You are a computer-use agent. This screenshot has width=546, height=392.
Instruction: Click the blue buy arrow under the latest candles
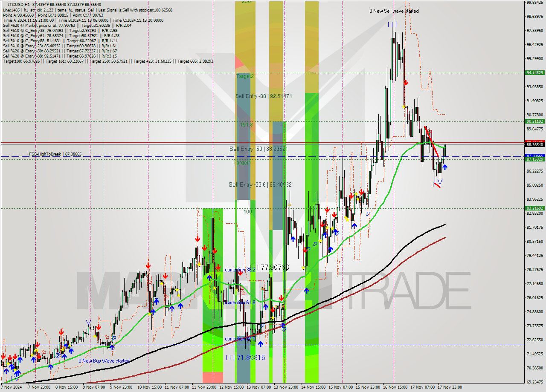tap(444, 167)
